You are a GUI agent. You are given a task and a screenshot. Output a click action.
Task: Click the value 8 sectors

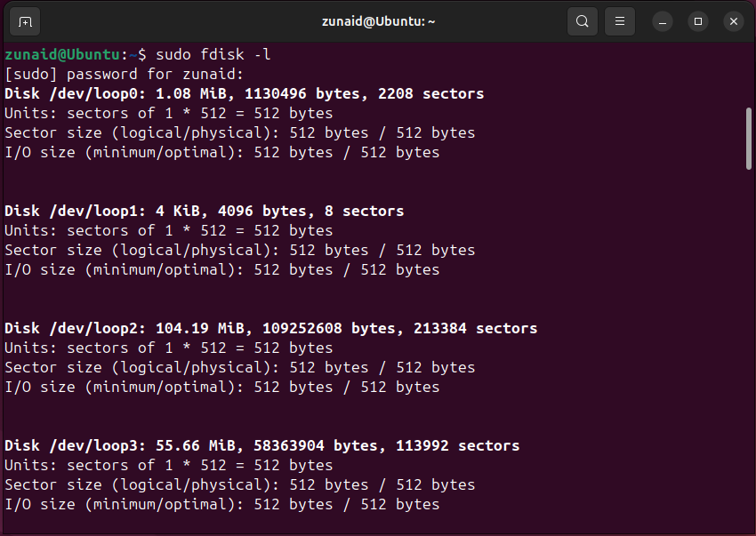pos(364,212)
